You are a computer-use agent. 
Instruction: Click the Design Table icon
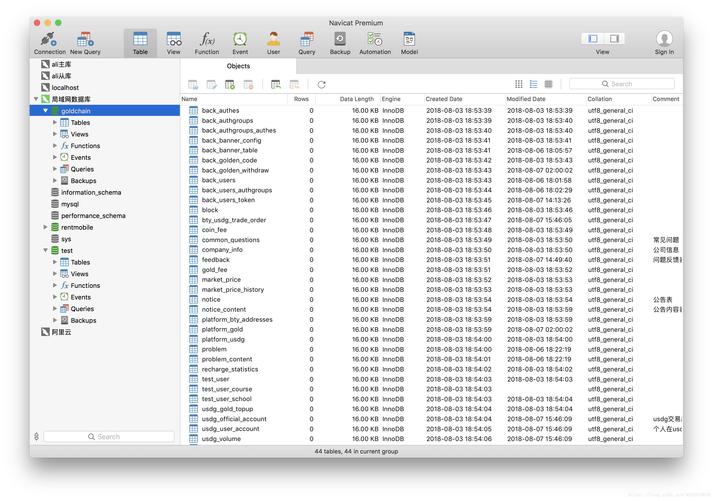[x=211, y=85]
